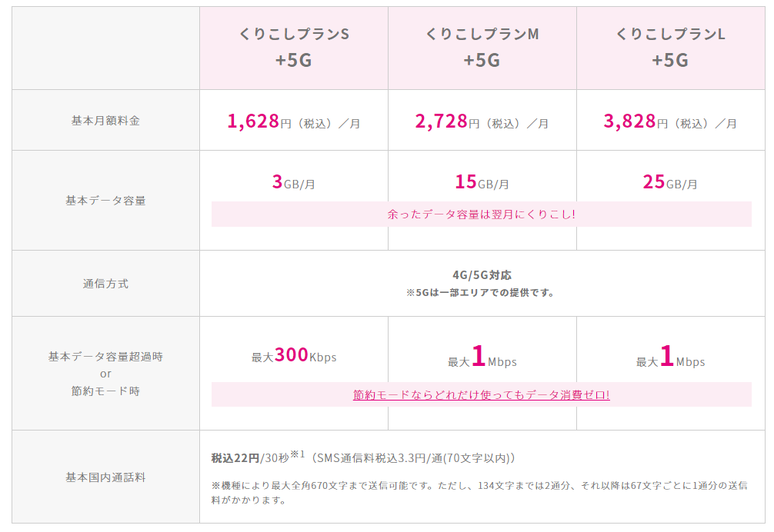Screen dimensions: 774x532
Task: Select the くりこしプランM +5G header
Action: tap(482, 48)
